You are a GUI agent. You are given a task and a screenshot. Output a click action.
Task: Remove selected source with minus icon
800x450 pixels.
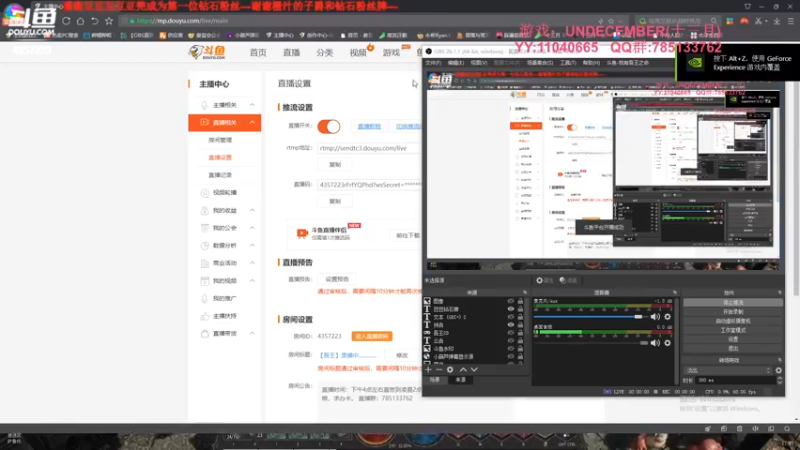click(439, 369)
